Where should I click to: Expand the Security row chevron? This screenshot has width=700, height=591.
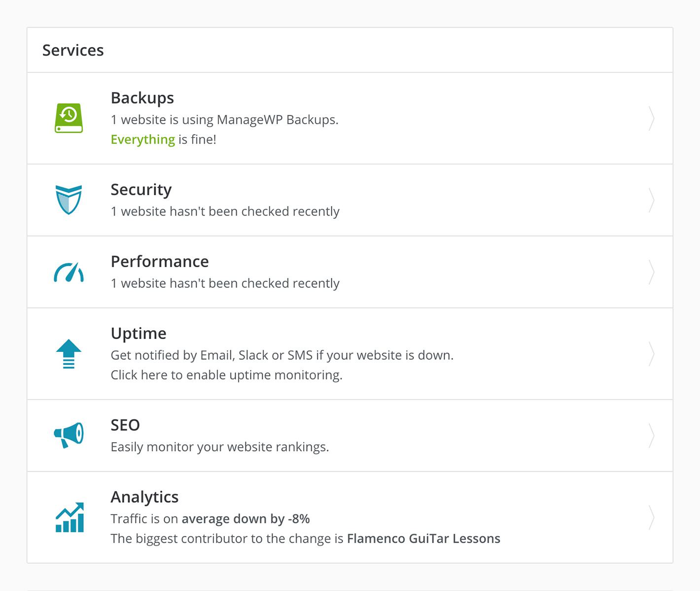651,200
